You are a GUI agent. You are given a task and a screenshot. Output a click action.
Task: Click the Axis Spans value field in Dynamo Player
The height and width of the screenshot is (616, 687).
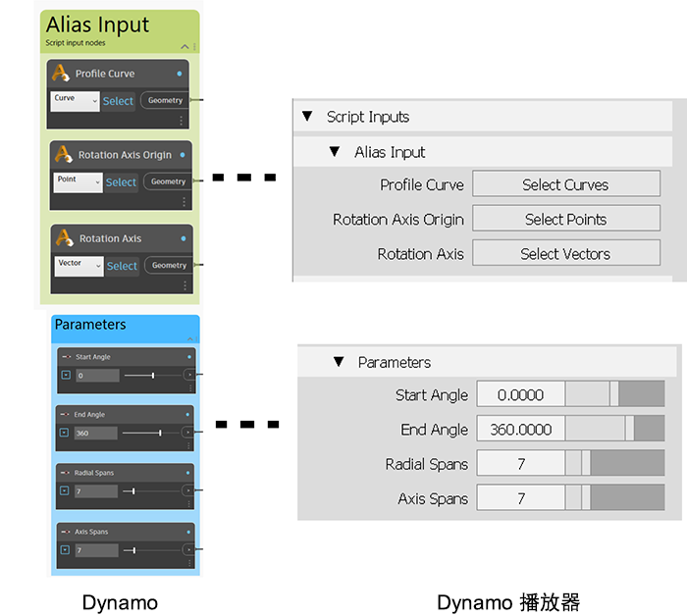[x=520, y=497]
